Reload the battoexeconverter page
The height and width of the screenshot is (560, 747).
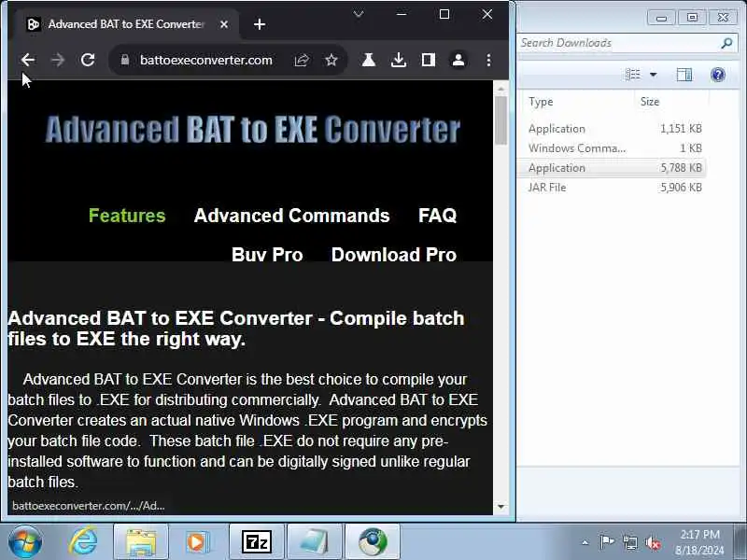coord(88,60)
